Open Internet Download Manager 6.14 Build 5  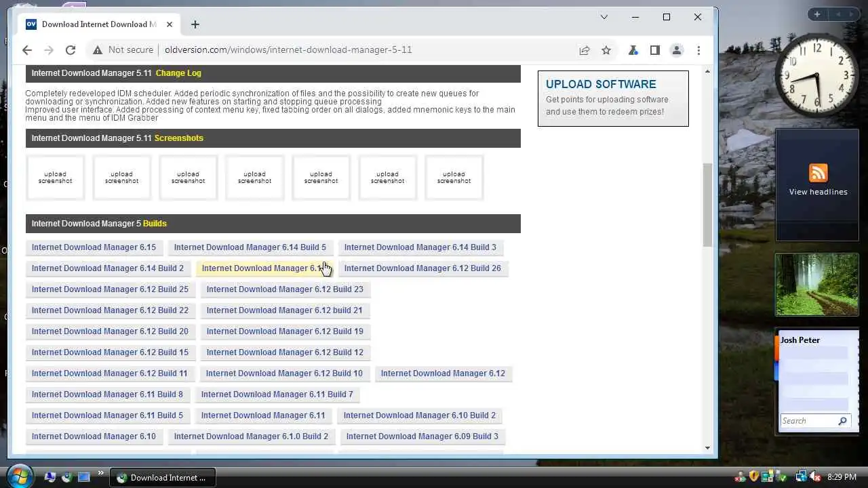point(250,247)
